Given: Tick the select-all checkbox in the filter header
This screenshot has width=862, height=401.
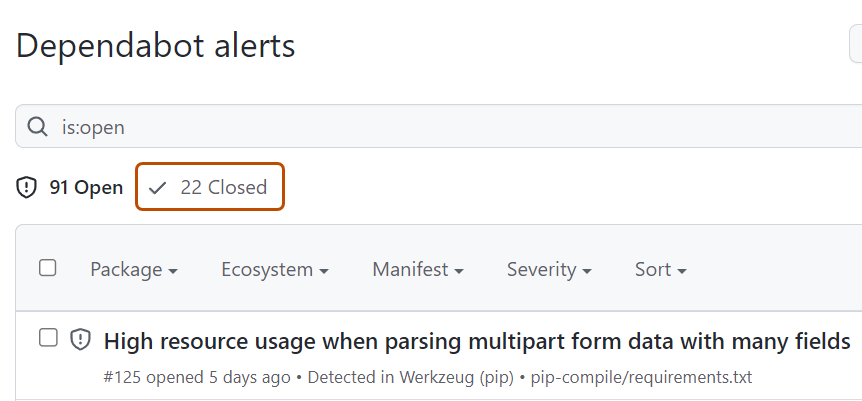Looking at the screenshot, I should pyautogui.click(x=48, y=268).
